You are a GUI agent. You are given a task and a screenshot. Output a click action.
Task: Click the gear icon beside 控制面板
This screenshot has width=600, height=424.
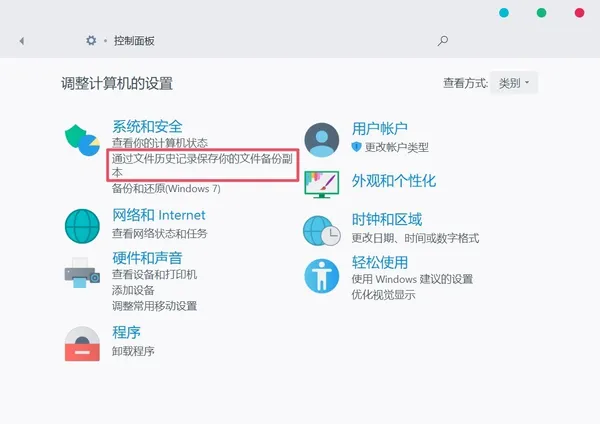91,40
